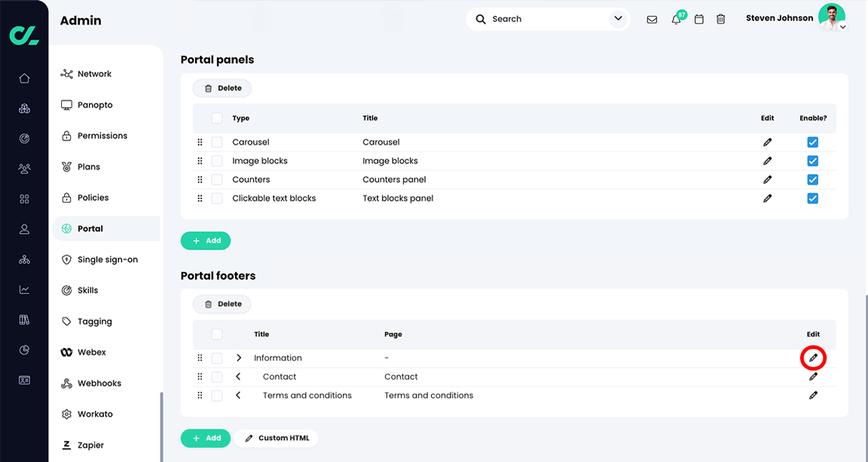Open the Webex settings page
This screenshot has height=462, width=868.
click(x=90, y=351)
